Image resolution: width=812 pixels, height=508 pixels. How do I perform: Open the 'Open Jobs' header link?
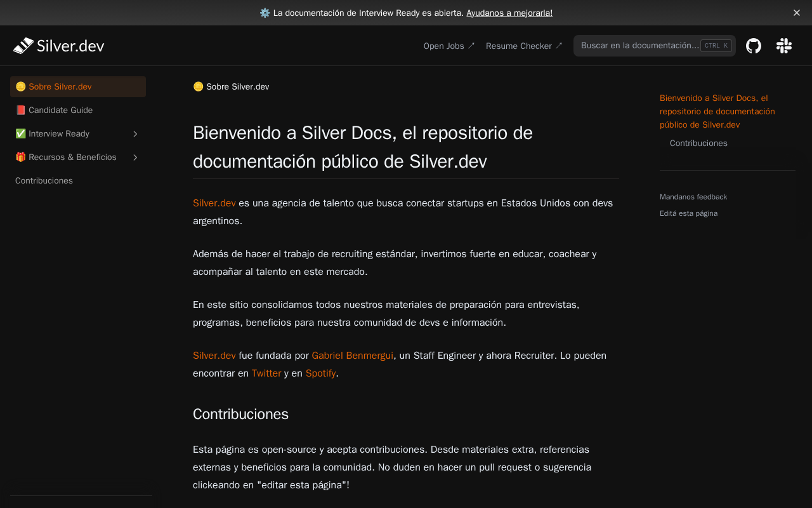pos(449,46)
